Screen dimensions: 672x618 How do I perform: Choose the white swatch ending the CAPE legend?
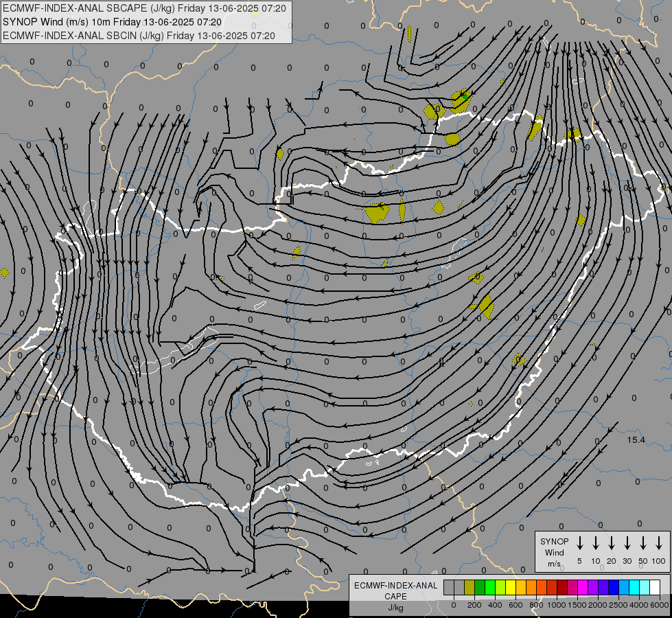(x=656, y=587)
